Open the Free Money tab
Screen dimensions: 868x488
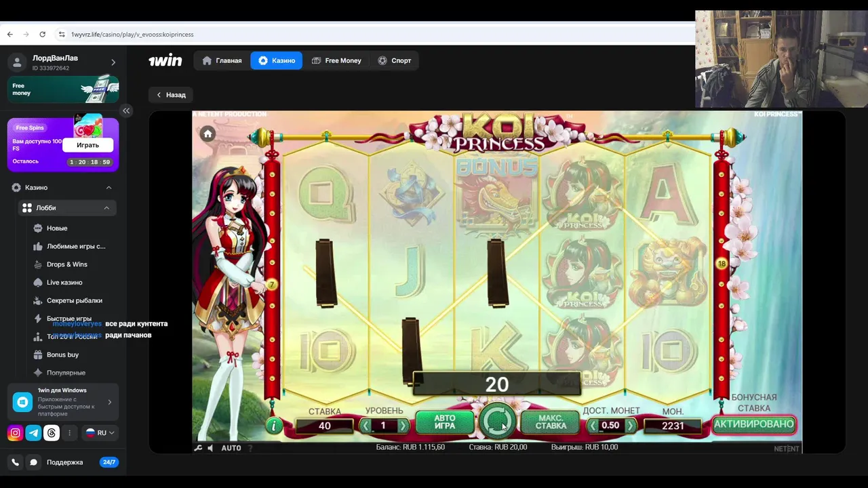tap(336, 60)
